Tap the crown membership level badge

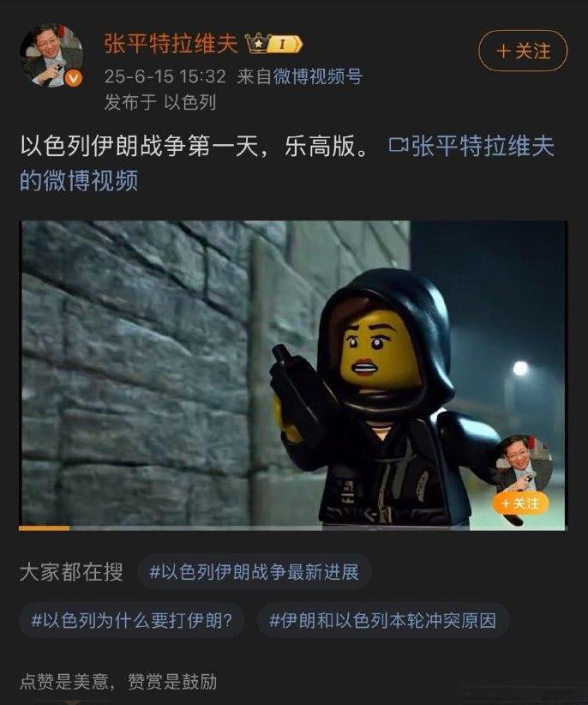(x=274, y=44)
